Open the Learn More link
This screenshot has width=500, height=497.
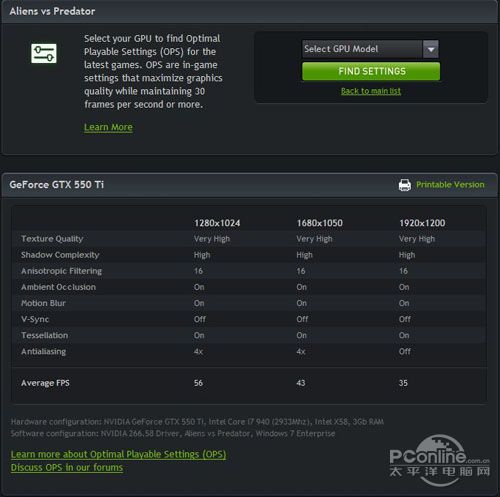pyautogui.click(x=108, y=127)
